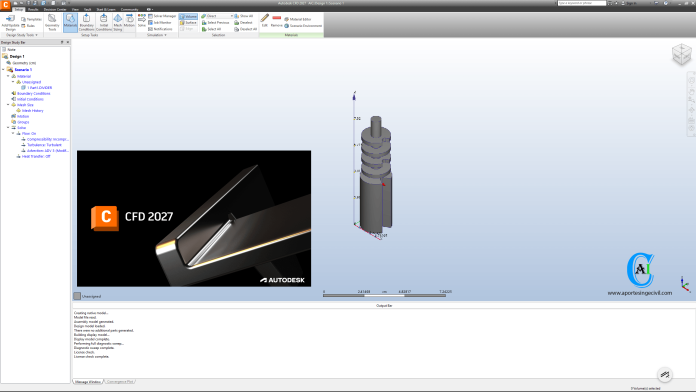Select Geometry (cm) in the study tree
Image resolution: width=696 pixels, height=392 pixels.
(x=24, y=63)
